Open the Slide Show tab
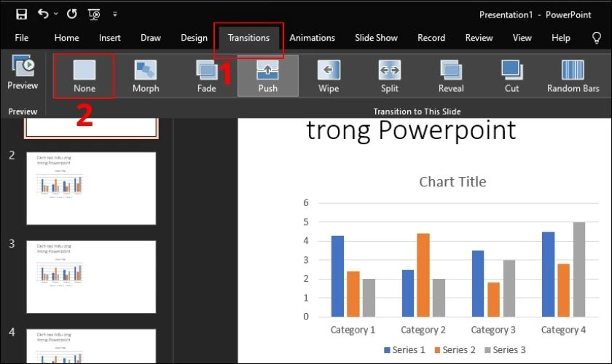The height and width of the screenshot is (364, 612). click(376, 38)
